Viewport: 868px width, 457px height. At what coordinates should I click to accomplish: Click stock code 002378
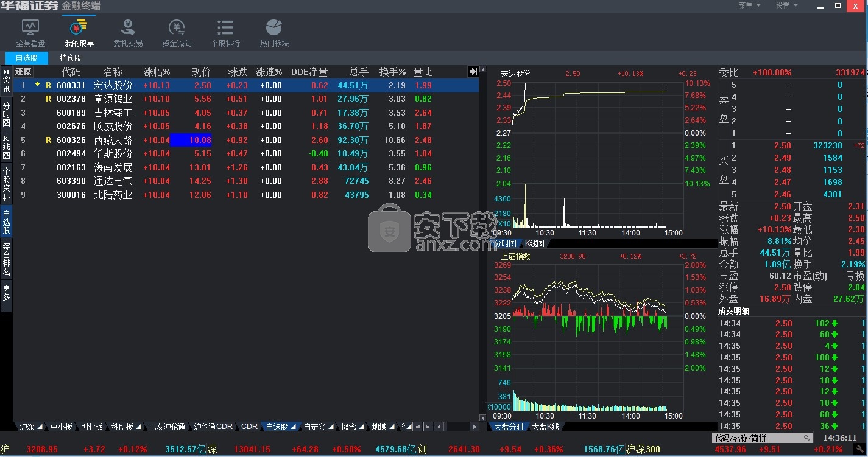(x=71, y=99)
